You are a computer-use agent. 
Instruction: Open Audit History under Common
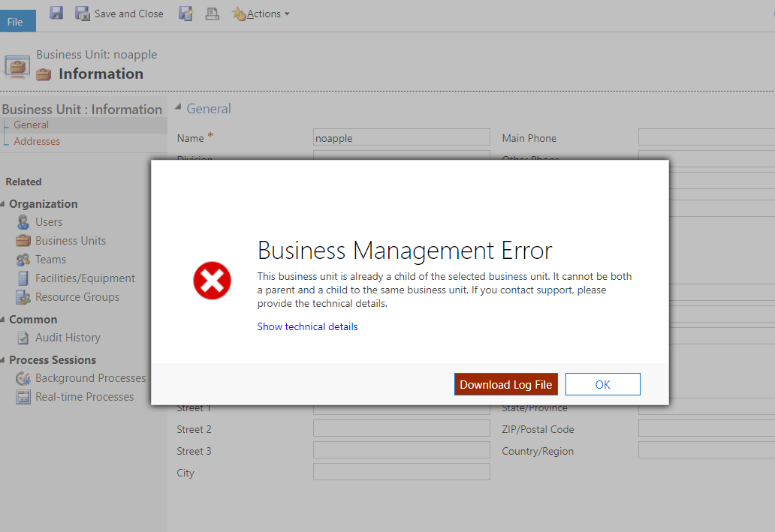(67, 338)
